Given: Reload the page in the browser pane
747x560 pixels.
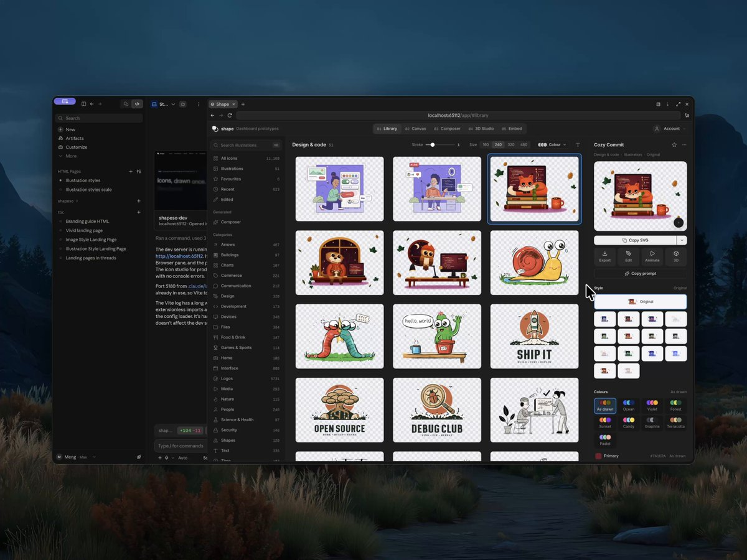Looking at the screenshot, I should [x=230, y=115].
